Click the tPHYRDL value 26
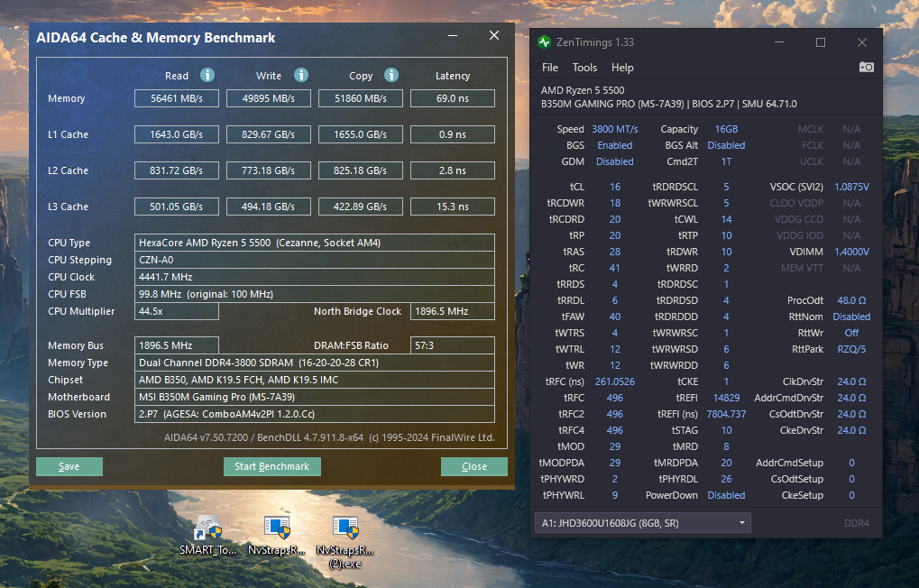 pos(726,479)
